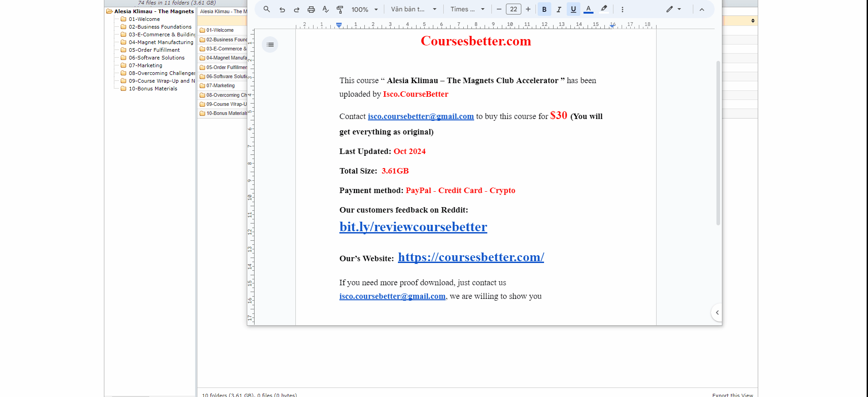Image resolution: width=868 pixels, height=397 pixels.
Task: Open the 100% zoom dropdown
Action: tap(364, 10)
